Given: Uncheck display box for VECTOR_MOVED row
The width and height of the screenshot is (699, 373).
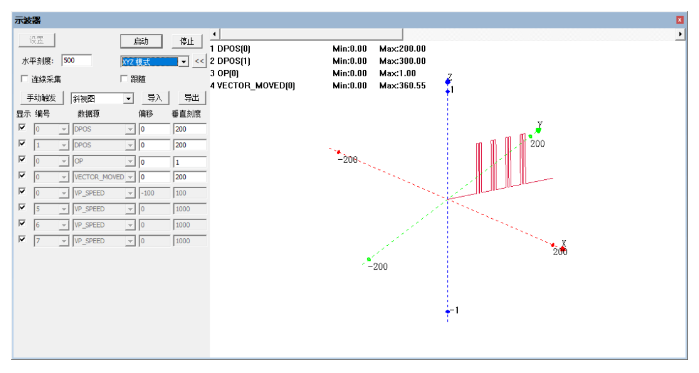Looking at the screenshot, I should 22,175.
